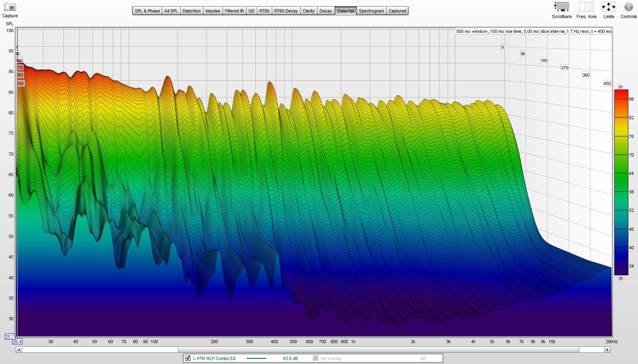Click the L HTM MLP Combo EQ label

pos(214,358)
